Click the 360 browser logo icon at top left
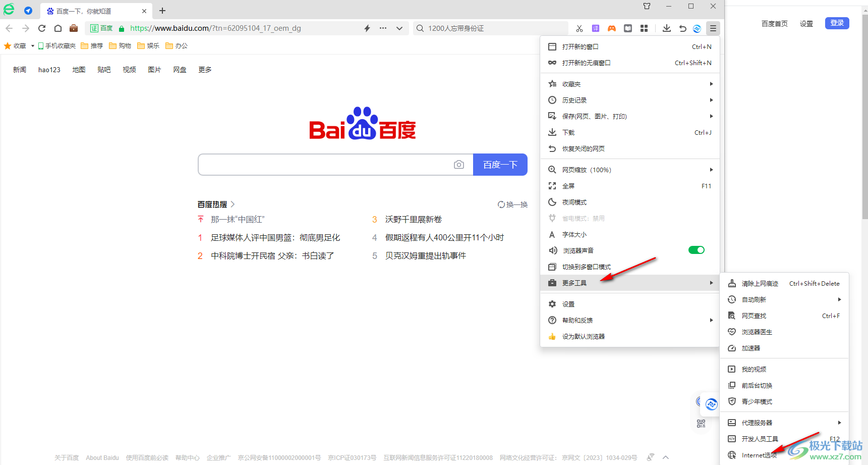Image resolution: width=868 pixels, height=465 pixels. pos(9,10)
